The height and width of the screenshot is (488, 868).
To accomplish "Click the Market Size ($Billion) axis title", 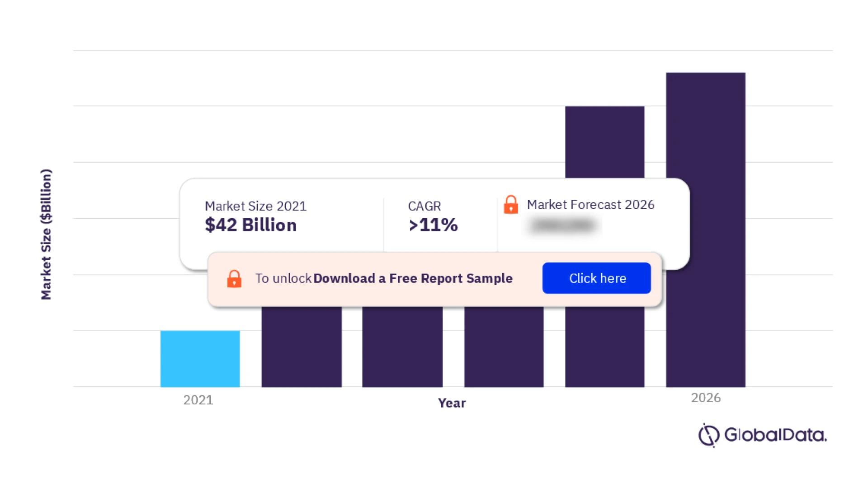I will click(46, 234).
